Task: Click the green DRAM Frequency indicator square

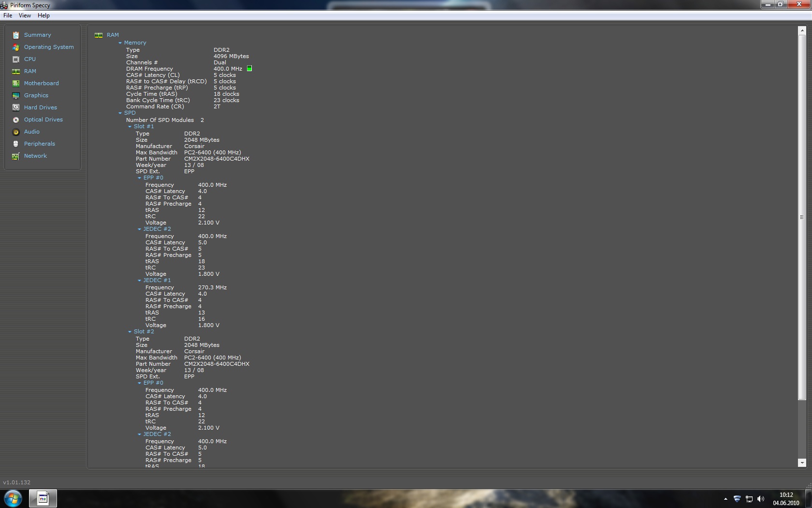Action: click(249, 69)
